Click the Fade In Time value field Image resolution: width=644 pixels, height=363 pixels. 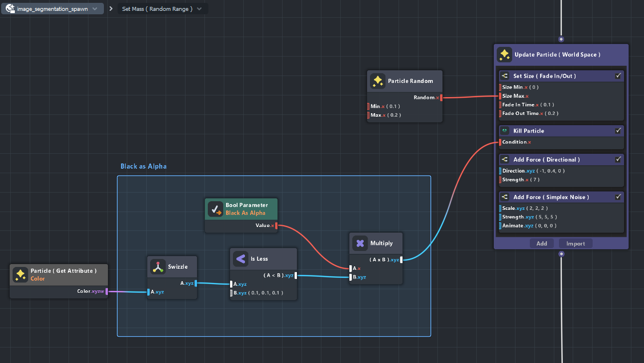[x=546, y=105]
